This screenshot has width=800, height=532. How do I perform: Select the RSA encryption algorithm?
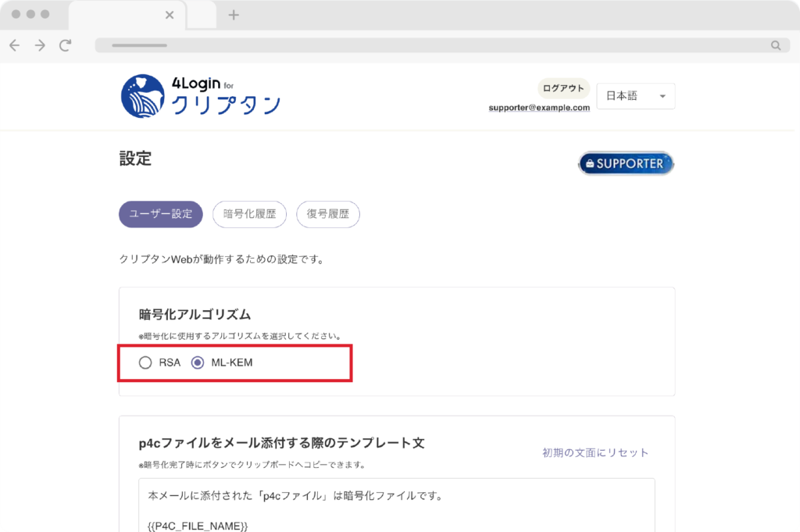coord(145,362)
